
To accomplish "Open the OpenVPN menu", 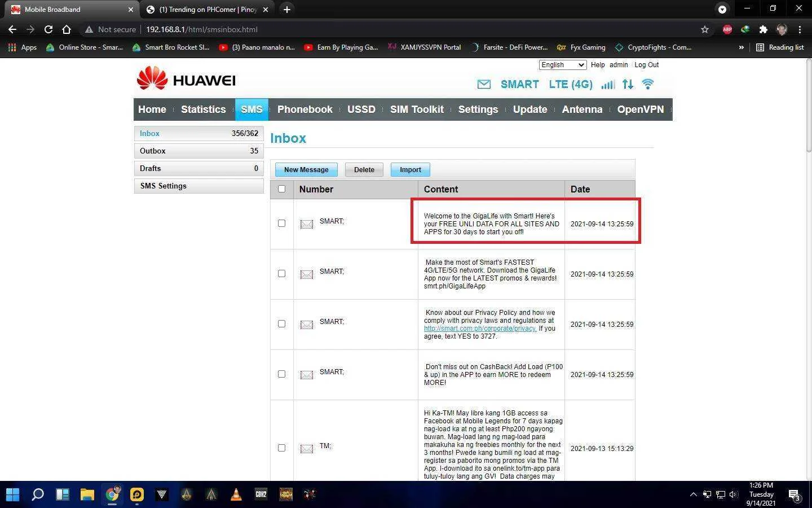I will coord(641,110).
